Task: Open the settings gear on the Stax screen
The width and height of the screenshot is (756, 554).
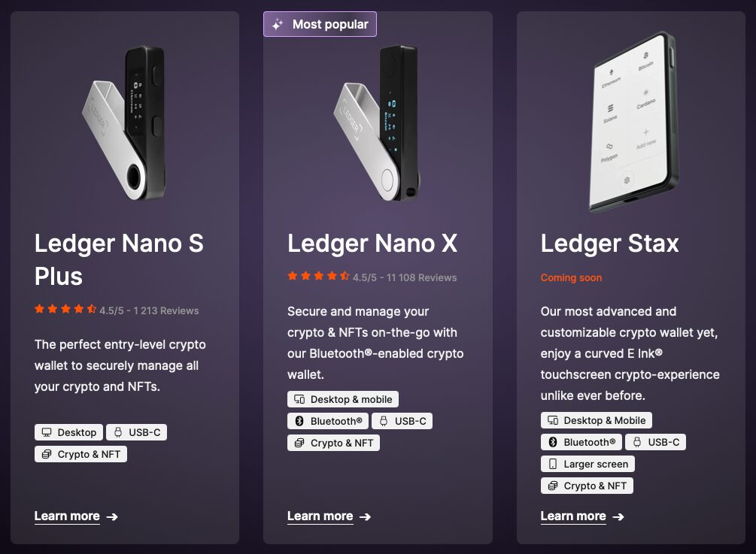Action: tap(627, 180)
